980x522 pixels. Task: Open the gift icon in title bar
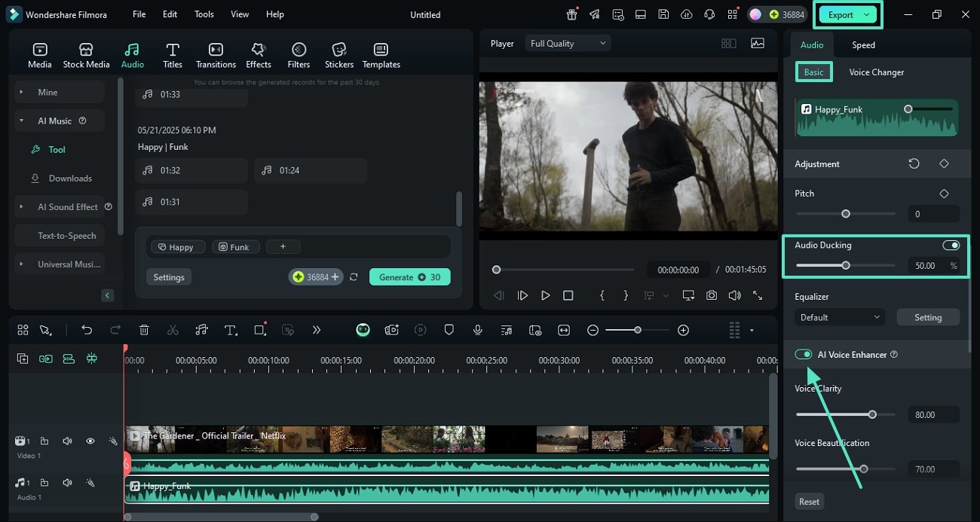tap(572, 14)
